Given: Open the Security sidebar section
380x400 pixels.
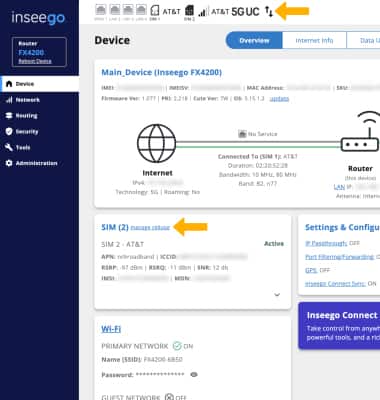Looking at the screenshot, I should (x=40, y=132).
